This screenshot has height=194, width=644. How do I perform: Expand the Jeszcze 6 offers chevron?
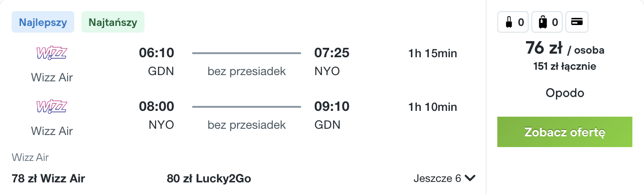(470, 178)
